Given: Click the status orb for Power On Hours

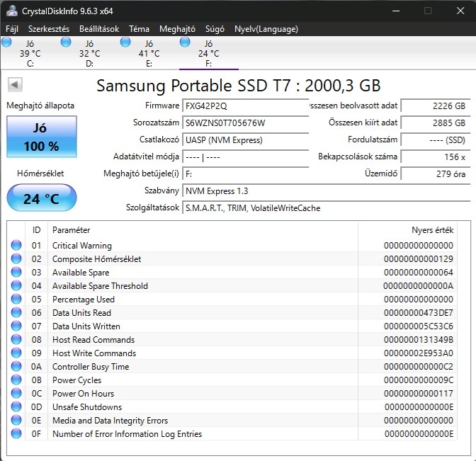Looking at the screenshot, I should 16,394.
